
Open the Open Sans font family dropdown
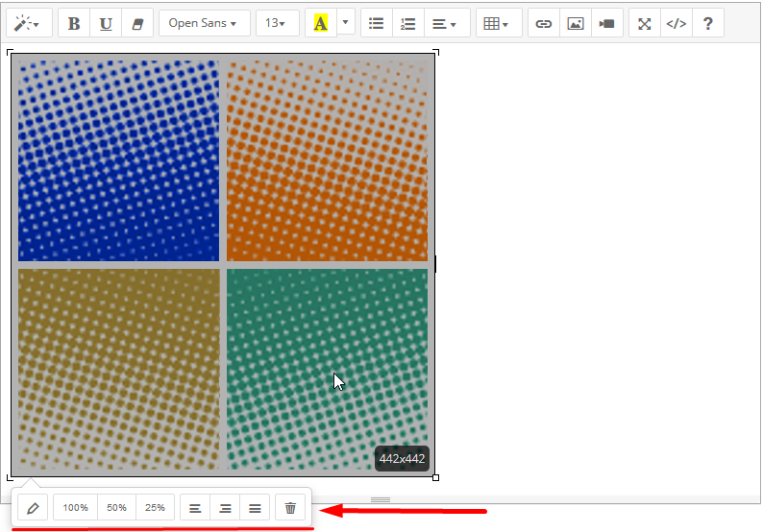click(x=204, y=23)
